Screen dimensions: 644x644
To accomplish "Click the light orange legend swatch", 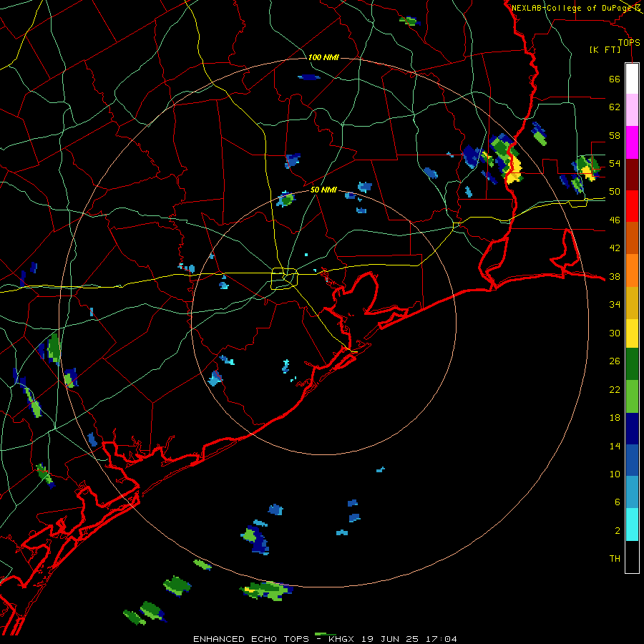I will pyautogui.click(x=632, y=270).
